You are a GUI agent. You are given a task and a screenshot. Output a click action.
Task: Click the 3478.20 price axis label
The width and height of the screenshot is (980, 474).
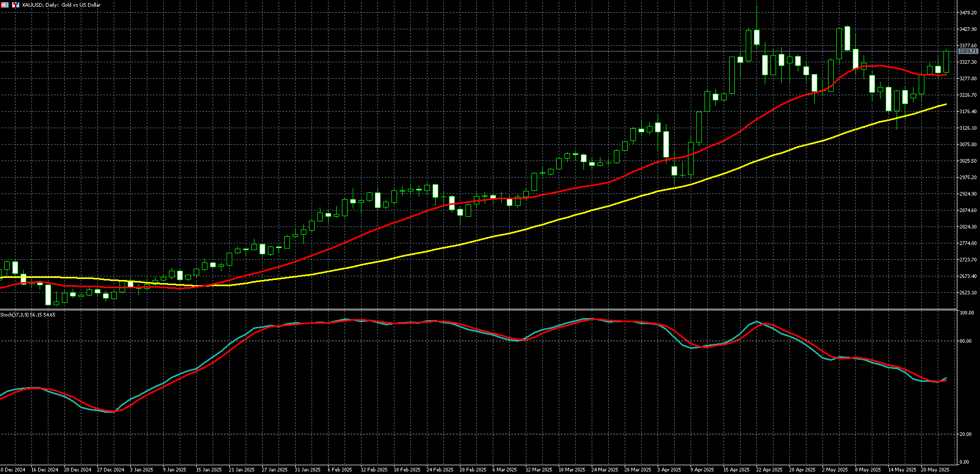(x=968, y=13)
